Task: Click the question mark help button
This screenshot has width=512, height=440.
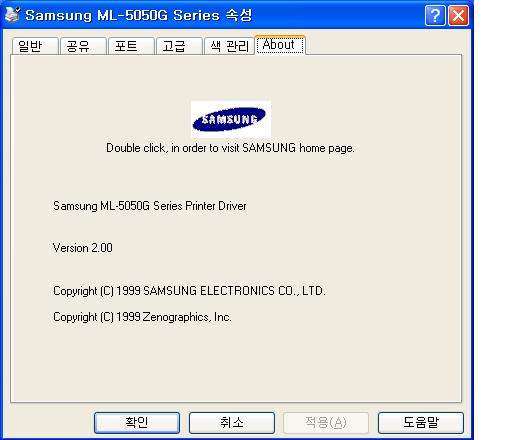Action: point(435,16)
